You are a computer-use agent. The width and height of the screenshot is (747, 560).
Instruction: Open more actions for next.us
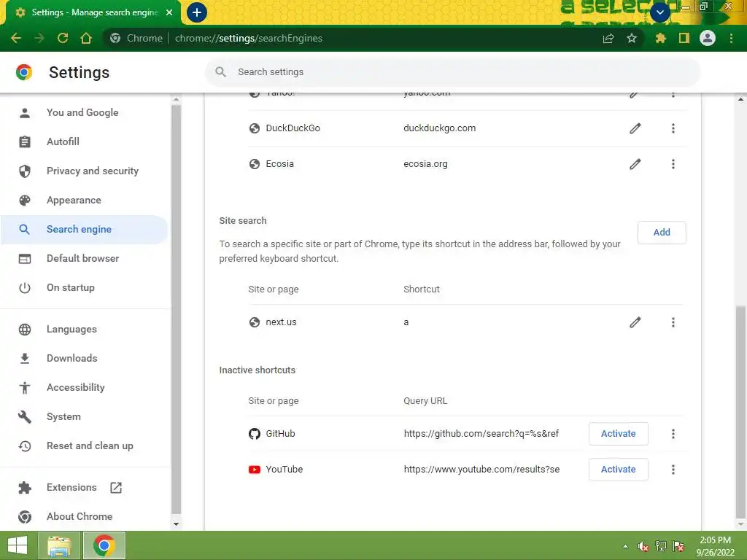pos(673,322)
